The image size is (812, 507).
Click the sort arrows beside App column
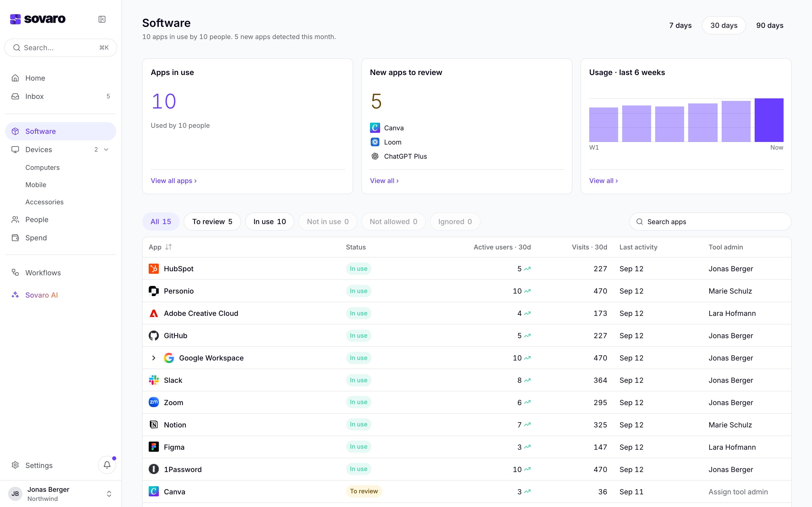(168, 247)
